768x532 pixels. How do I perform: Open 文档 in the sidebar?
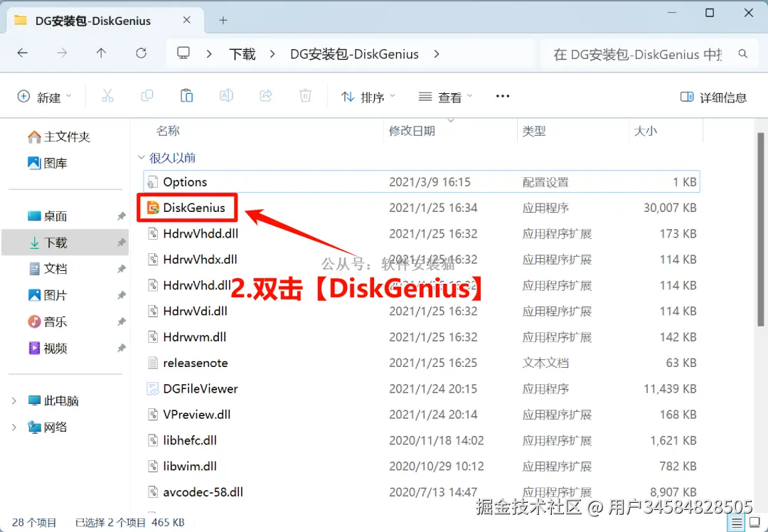pyautogui.click(x=47, y=269)
